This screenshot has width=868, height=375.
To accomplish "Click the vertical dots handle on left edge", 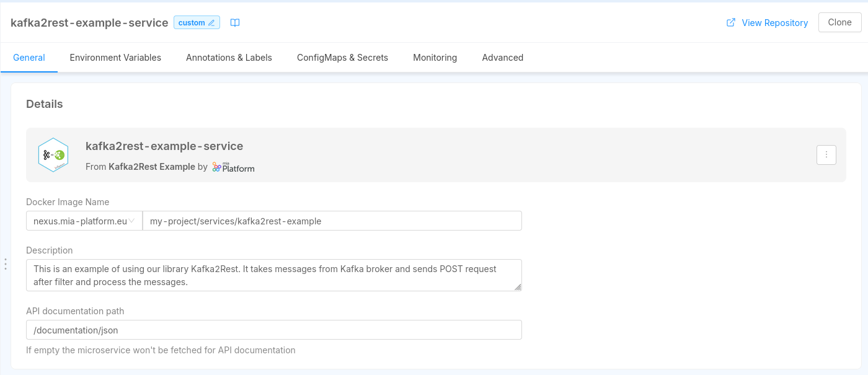I will pos(6,264).
